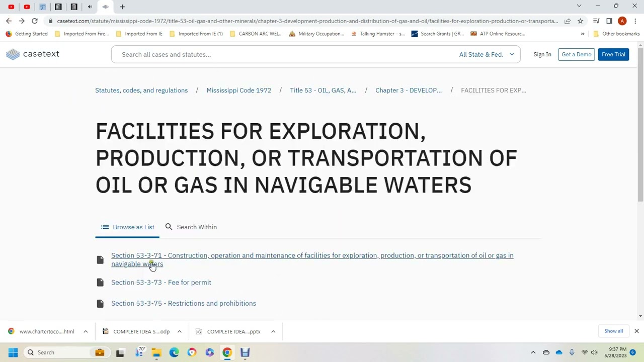Image resolution: width=644 pixels, height=362 pixels.
Task: Open the Other bookmarks folder
Action: [616, 34]
